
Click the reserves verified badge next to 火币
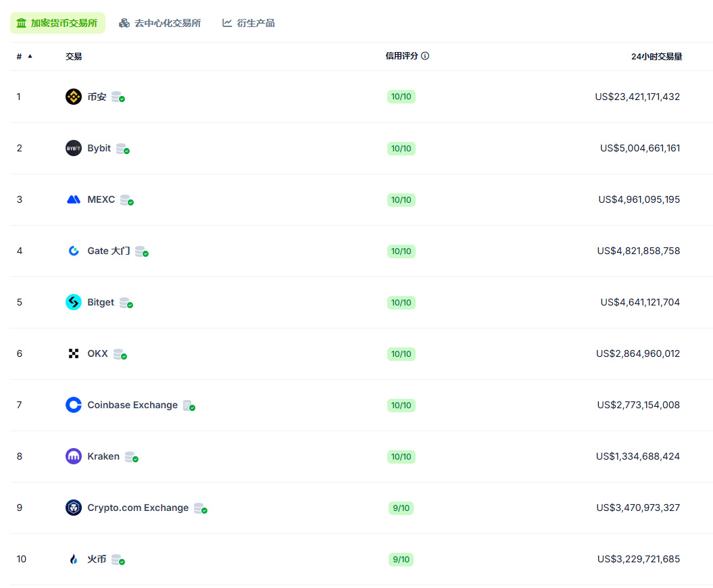click(118, 560)
